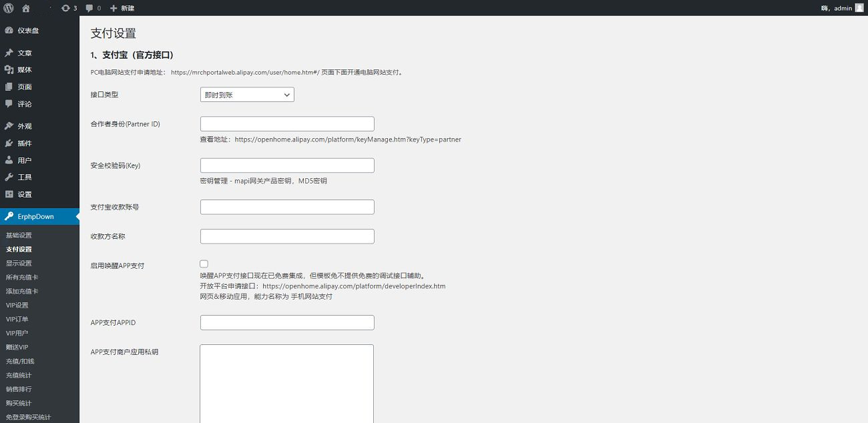Open 媒体 media library via its icon
Screen dimensions: 868x423
point(9,70)
